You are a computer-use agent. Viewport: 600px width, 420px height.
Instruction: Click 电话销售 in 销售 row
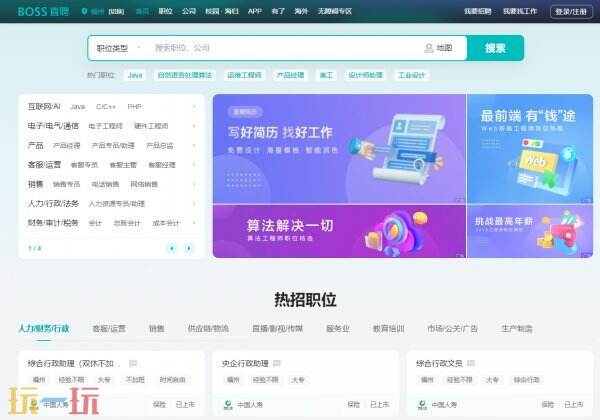click(x=105, y=184)
